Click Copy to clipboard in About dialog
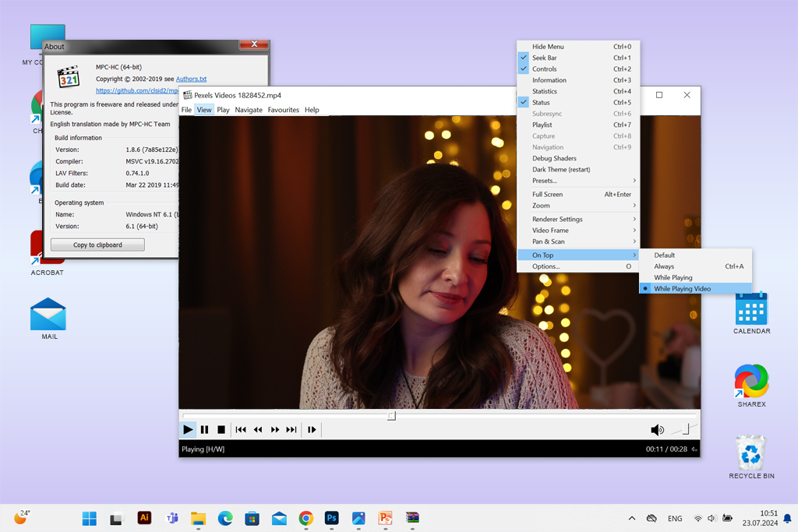798x532 pixels. pos(97,245)
